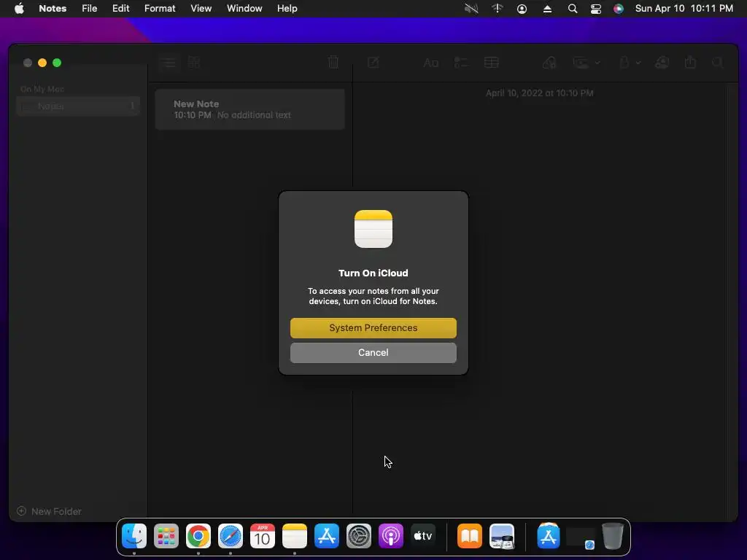Open Spotlight search from menu bar
This screenshot has width=747, height=560.
pos(572,8)
